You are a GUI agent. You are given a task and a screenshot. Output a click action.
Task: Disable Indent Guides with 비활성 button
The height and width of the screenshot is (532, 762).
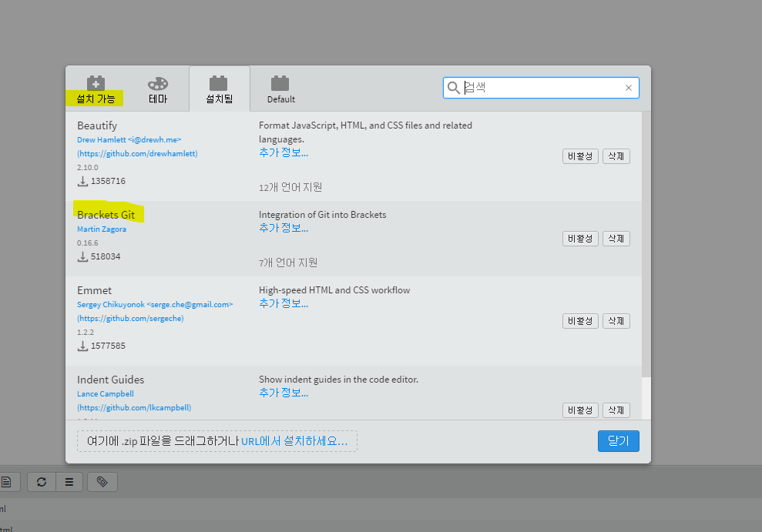coord(580,410)
